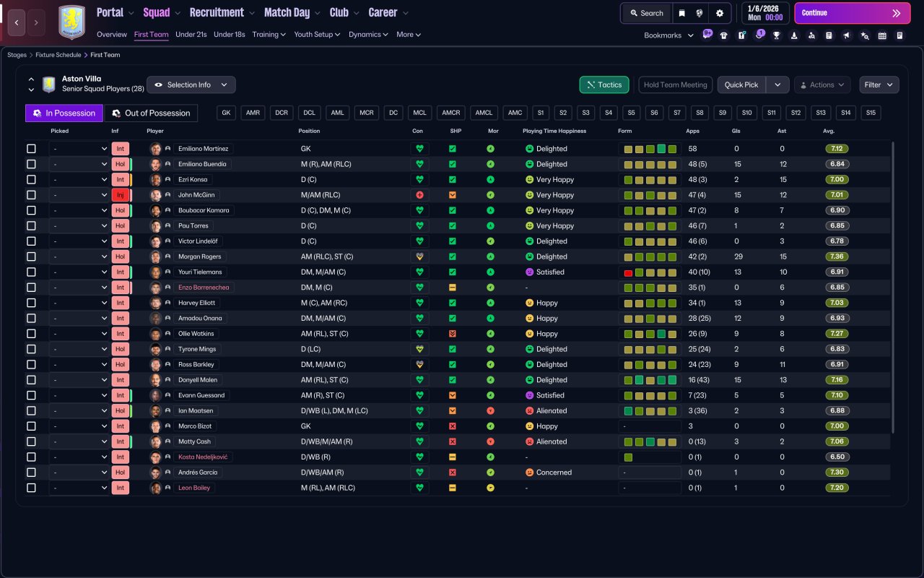Select the Out of Possession tab
Viewport: 924px width, 578px height.
coord(151,113)
